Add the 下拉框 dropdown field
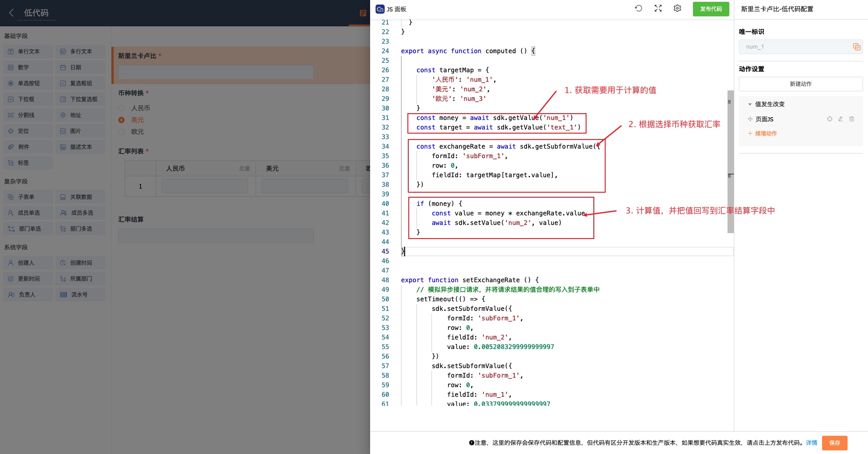The width and height of the screenshot is (868, 454). pyautogui.click(x=28, y=99)
